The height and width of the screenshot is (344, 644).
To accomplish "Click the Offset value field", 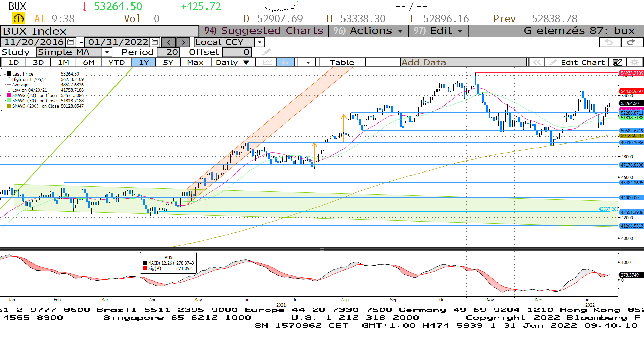I will pos(237,52).
